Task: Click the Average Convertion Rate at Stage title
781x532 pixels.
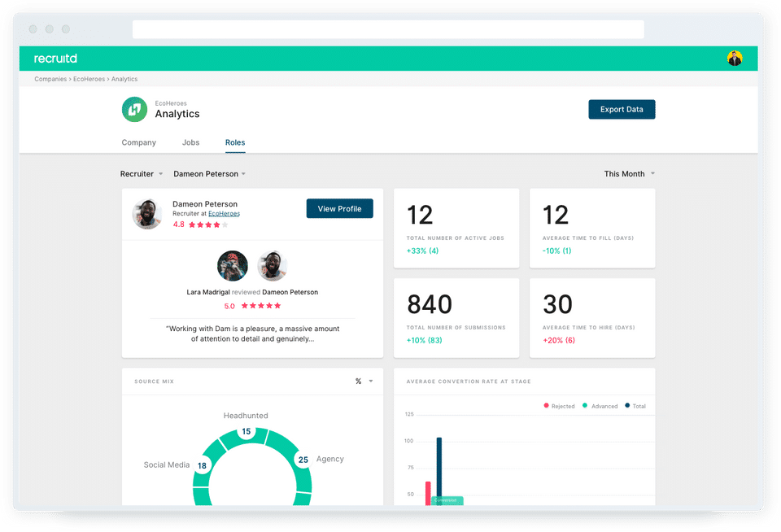Action: click(469, 382)
